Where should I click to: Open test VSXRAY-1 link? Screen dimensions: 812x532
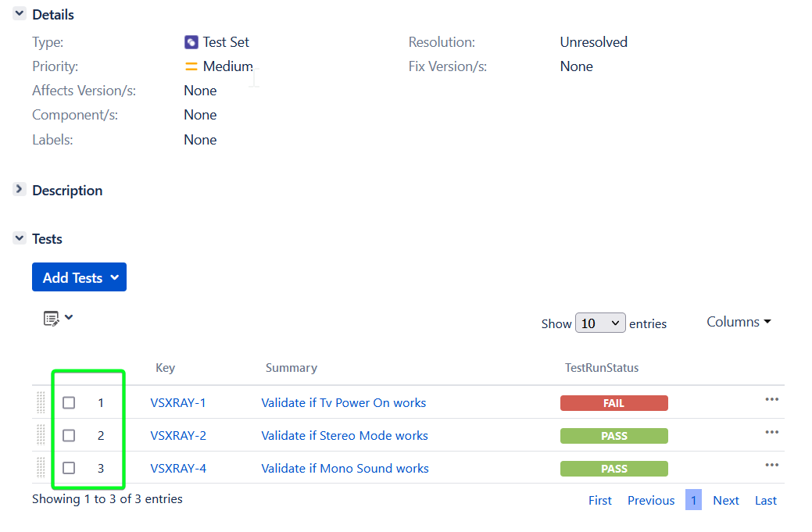(x=178, y=402)
